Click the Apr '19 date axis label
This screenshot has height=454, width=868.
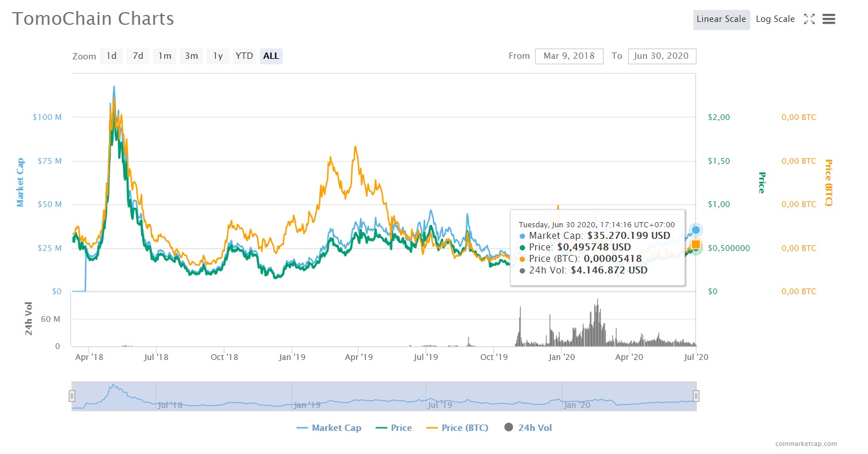(x=358, y=357)
